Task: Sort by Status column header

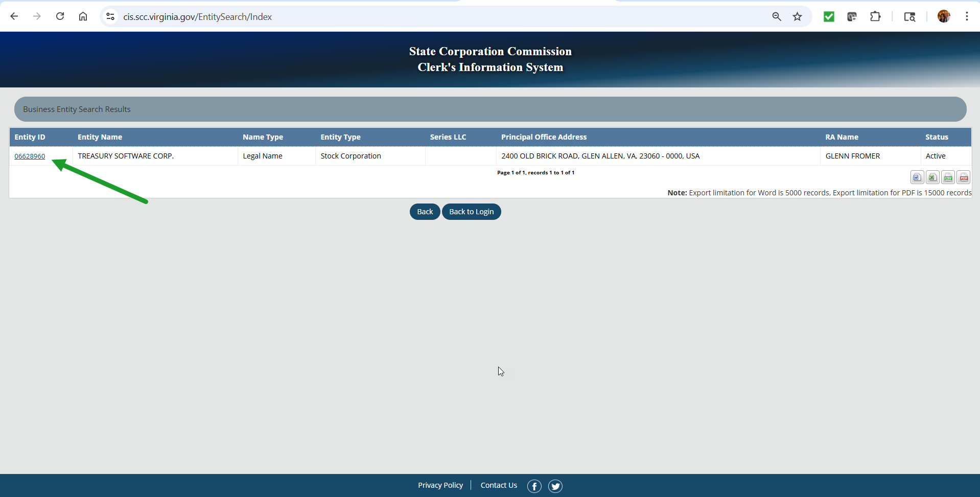Action: 937,137
